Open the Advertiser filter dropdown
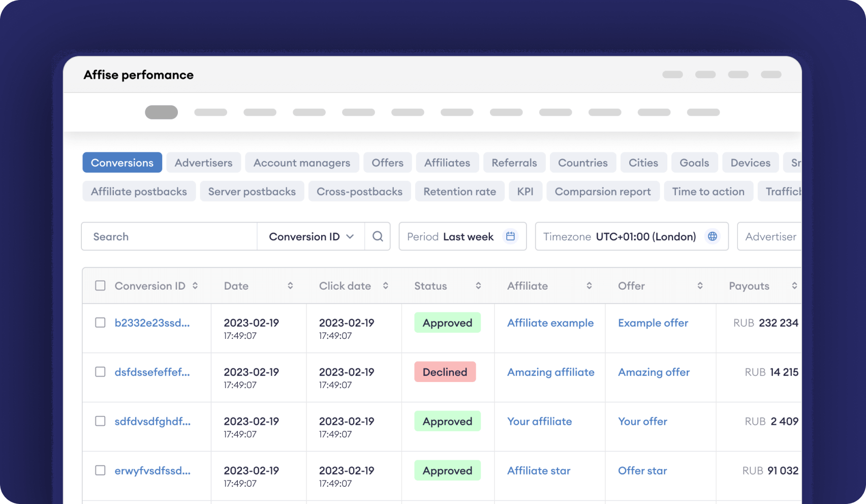 pyautogui.click(x=769, y=236)
